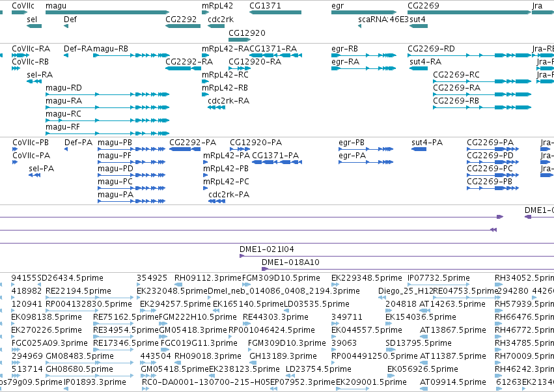The width and height of the screenshot is (554, 392).
Task: Click the GH13189.3prime EST
Action: [x=253, y=362]
